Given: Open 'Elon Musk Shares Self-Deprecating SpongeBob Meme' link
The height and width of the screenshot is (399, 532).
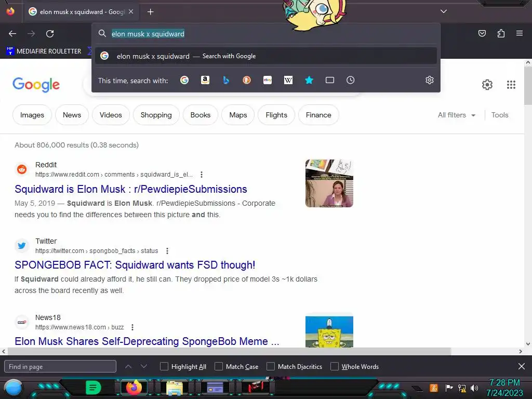Looking at the screenshot, I should (x=147, y=341).
